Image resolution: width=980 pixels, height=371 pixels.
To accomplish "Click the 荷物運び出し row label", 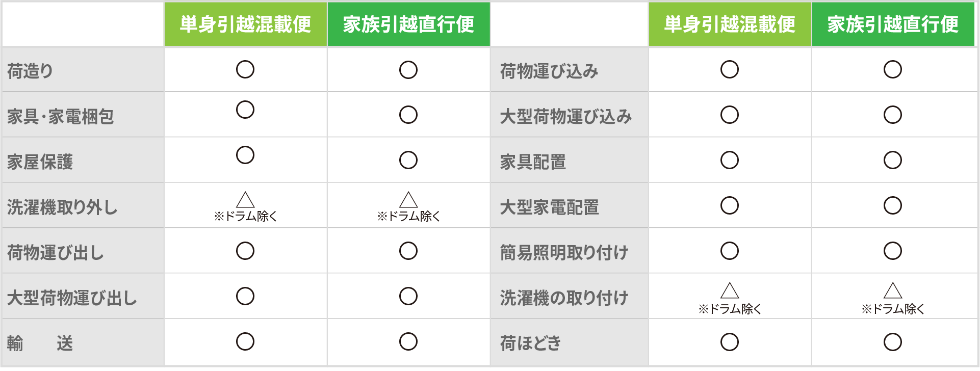I will point(56,252).
